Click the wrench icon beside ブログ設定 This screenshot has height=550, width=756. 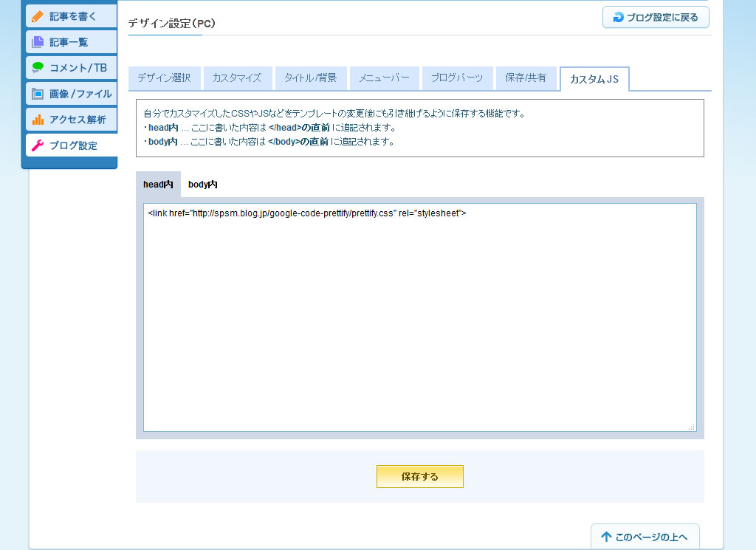click(x=38, y=145)
